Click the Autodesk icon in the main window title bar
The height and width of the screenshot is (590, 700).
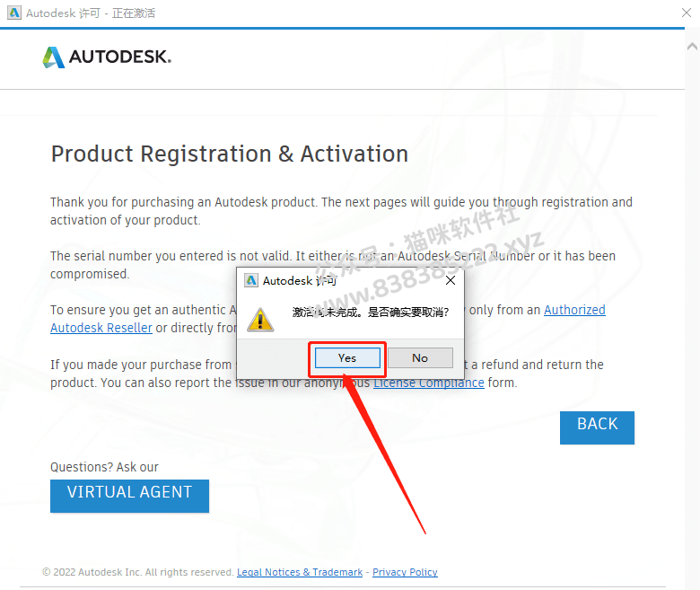[14, 13]
